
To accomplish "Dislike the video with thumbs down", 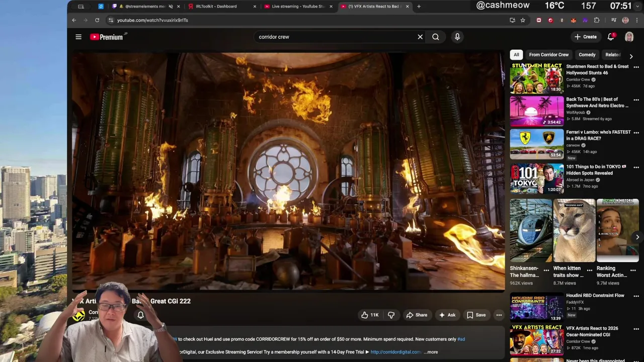I will [x=391, y=315].
